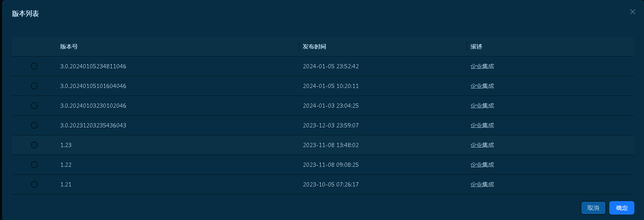This screenshot has width=644, height=220.
Task: Select the radio button for version 3.0.20240105234811046
Action: pos(34,66)
